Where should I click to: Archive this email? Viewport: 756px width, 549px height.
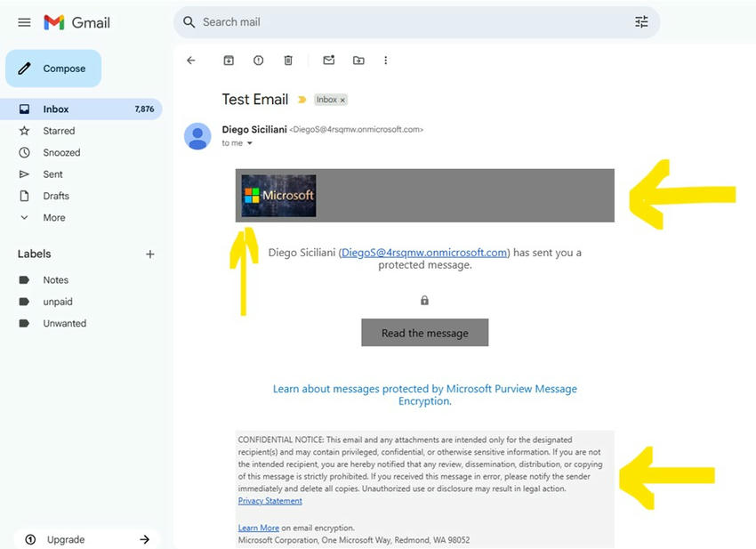[x=229, y=61]
